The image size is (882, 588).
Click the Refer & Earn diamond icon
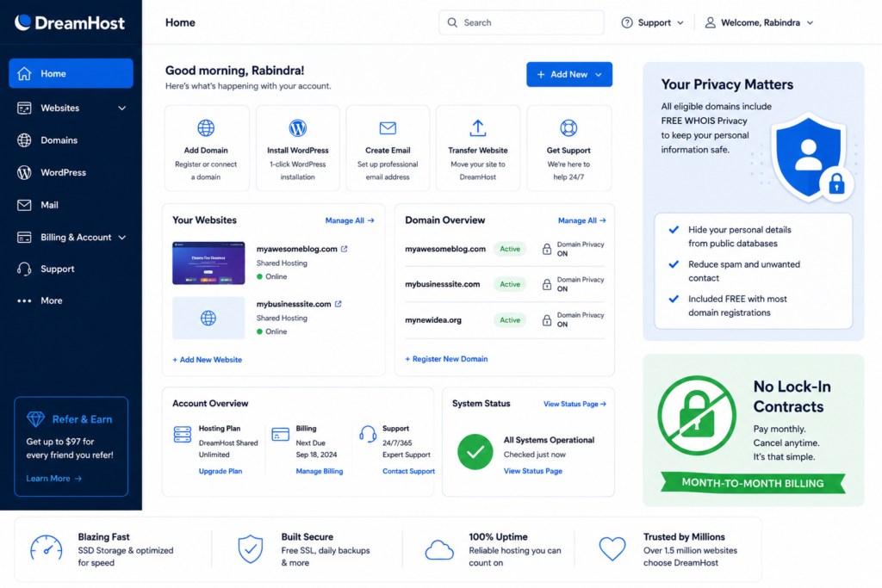click(x=35, y=418)
